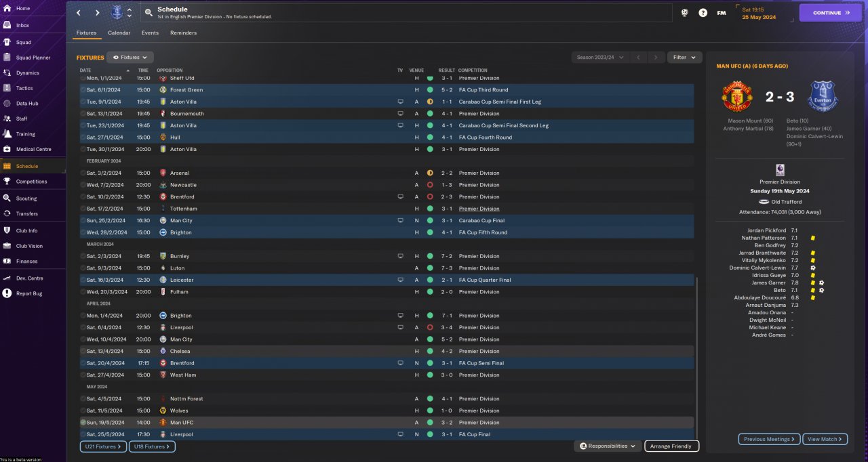Tick the selector for Wed, 20/3/2024 Fulham

pos(83,292)
